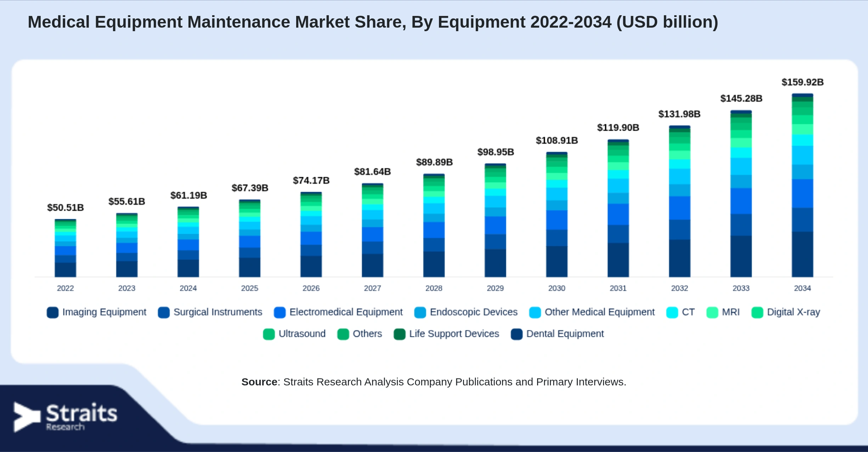Viewport: 868px width, 452px height.
Task: Click the Other Medical Equipment legend swatch
Action: pyautogui.click(x=535, y=312)
